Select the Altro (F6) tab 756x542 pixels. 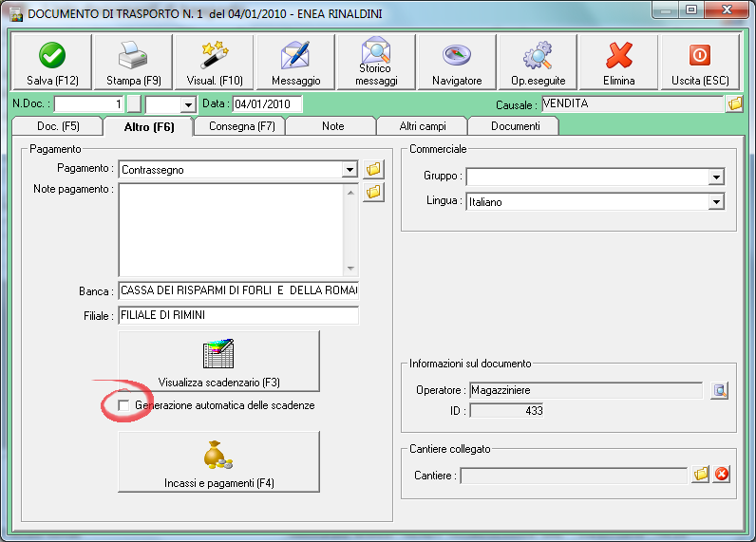point(149,127)
